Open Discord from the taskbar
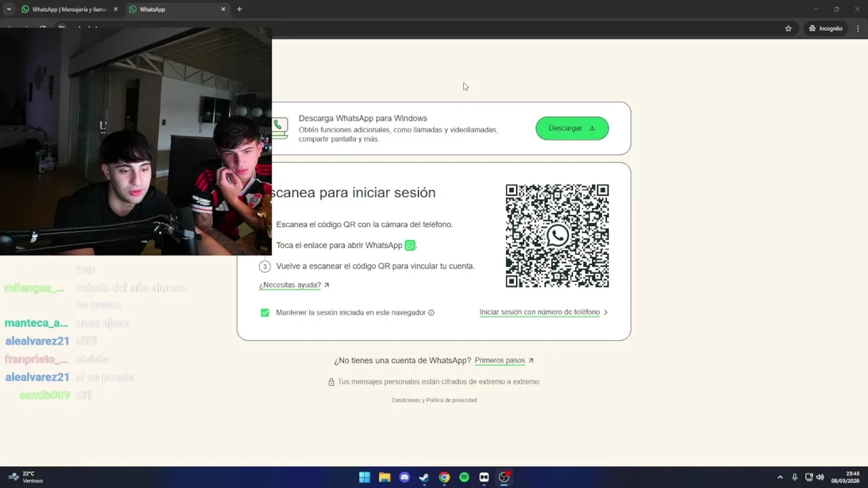 coord(404,477)
